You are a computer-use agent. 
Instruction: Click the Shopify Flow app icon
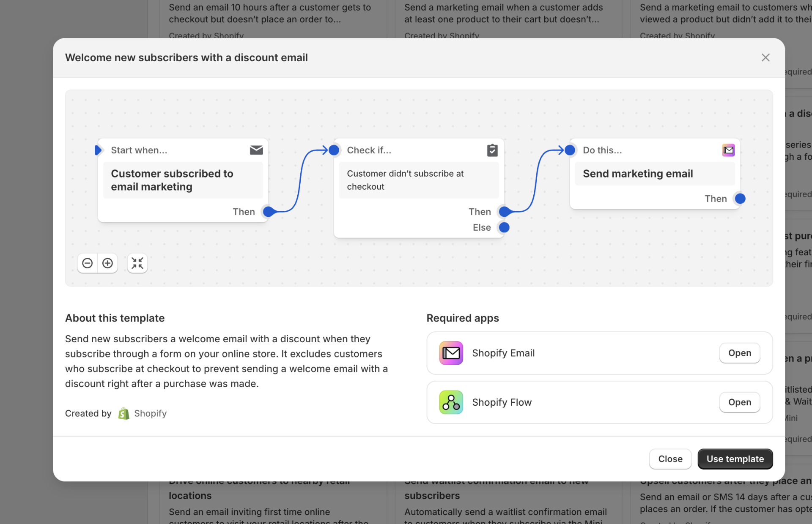(x=451, y=402)
